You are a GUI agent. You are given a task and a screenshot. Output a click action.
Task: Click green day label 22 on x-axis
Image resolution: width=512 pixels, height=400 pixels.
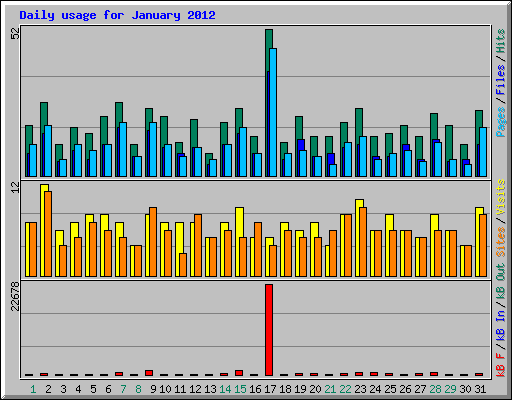345,389
